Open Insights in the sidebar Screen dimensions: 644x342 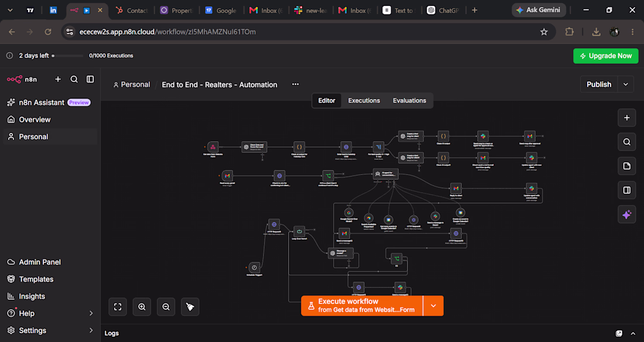[50, 296]
